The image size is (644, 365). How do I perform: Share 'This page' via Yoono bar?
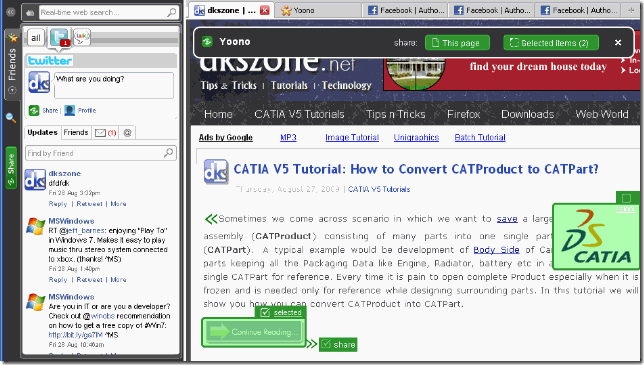click(x=457, y=43)
